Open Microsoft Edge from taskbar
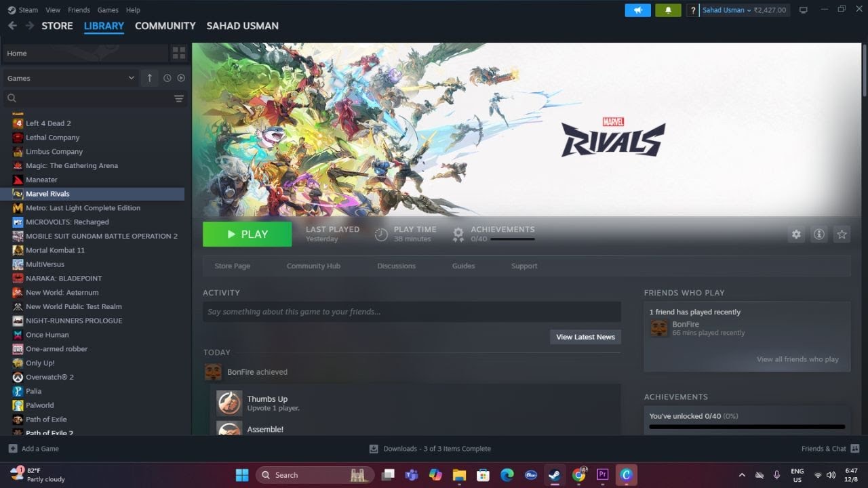 coord(507,475)
